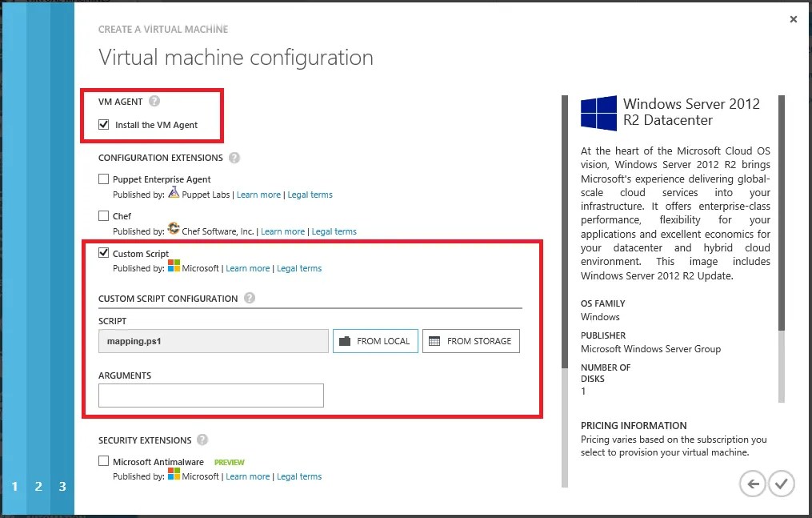
Task: Click the description panel's right scrollbar
Action: pos(782,249)
